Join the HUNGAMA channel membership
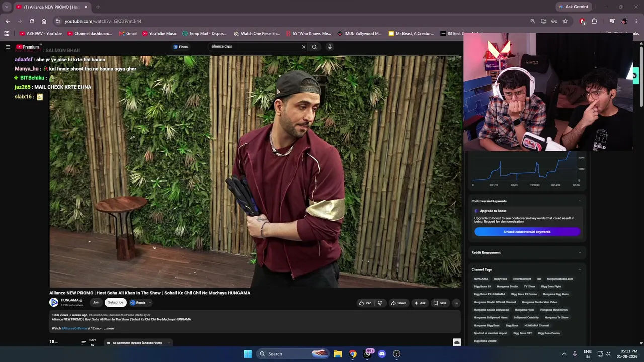The image size is (644, 362). click(96, 302)
